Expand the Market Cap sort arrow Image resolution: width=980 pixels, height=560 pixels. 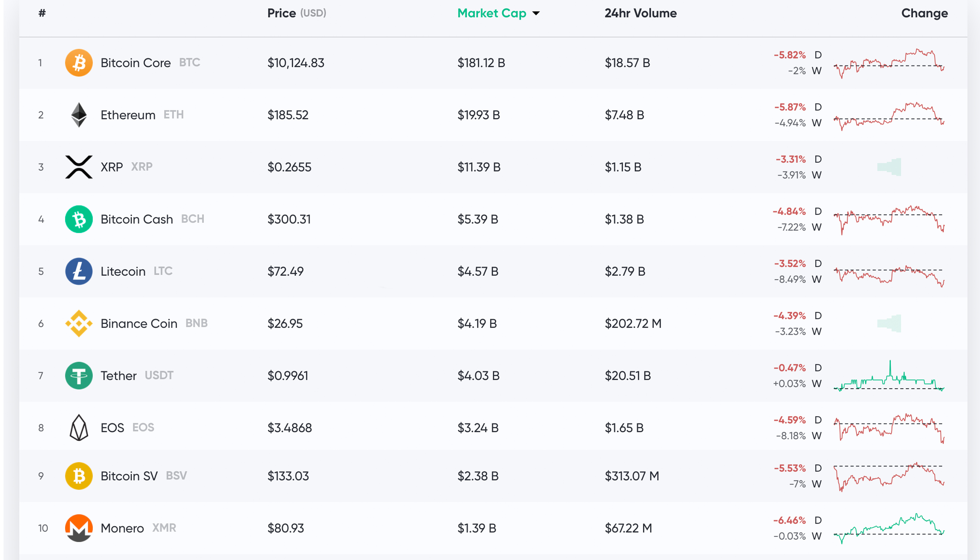point(536,13)
